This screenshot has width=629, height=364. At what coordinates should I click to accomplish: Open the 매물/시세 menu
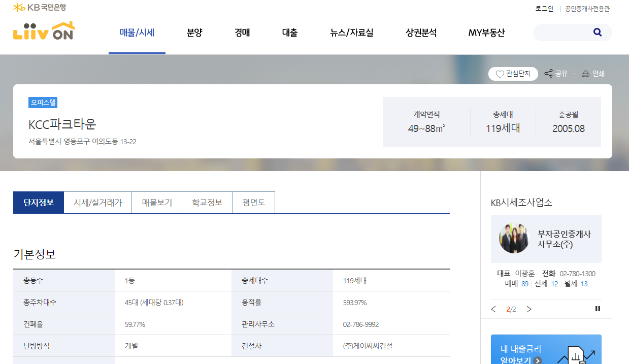[x=137, y=33]
